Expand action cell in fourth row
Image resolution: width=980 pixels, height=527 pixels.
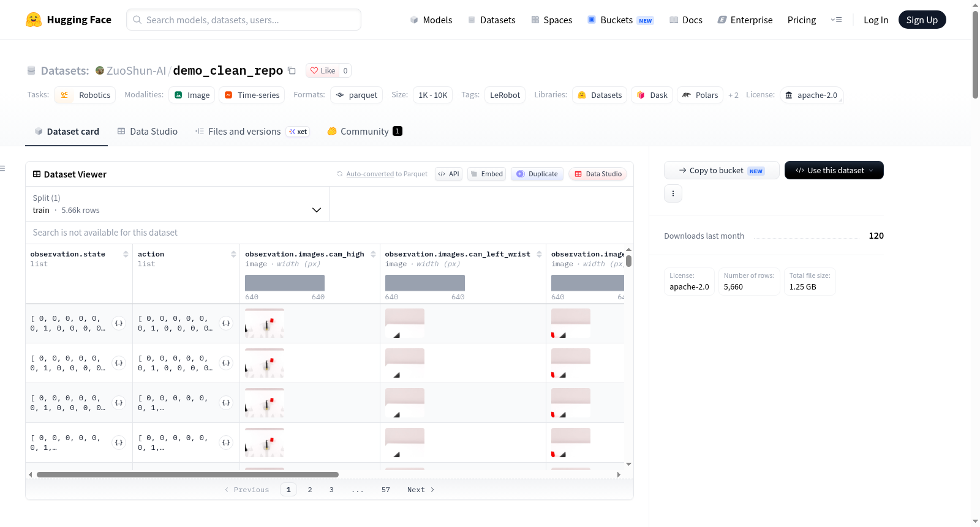click(226, 443)
